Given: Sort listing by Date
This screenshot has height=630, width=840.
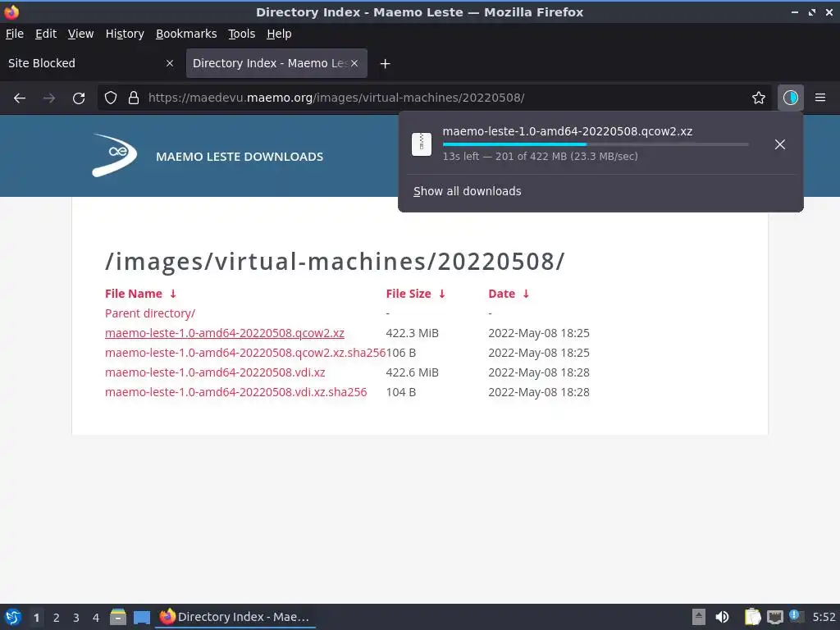Looking at the screenshot, I should point(501,294).
